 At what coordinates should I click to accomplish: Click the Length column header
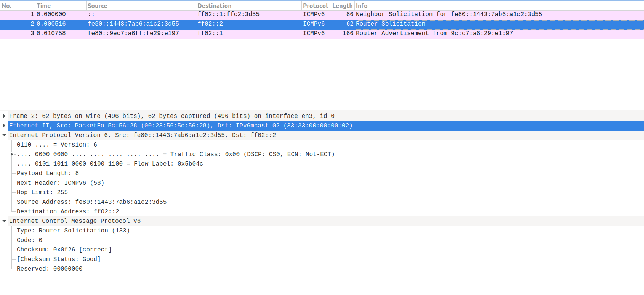coord(342,6)
